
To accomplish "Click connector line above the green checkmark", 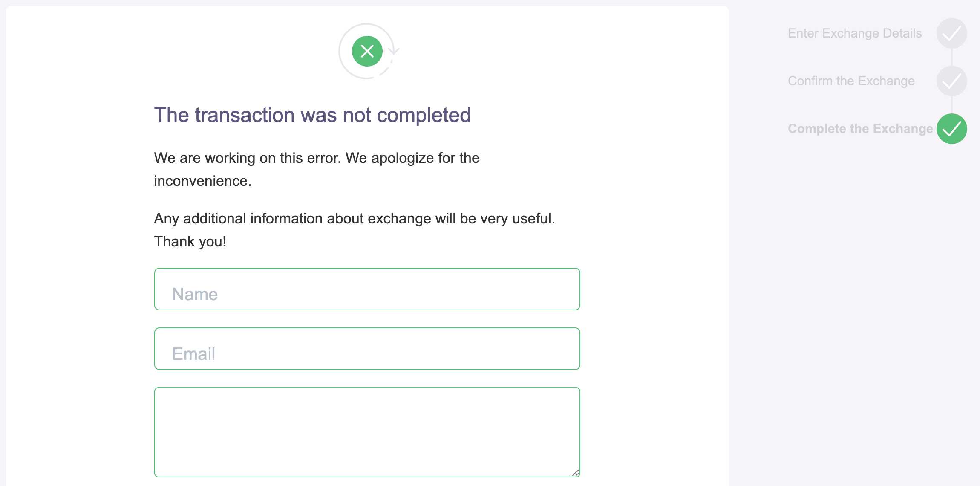I will 951,105.
